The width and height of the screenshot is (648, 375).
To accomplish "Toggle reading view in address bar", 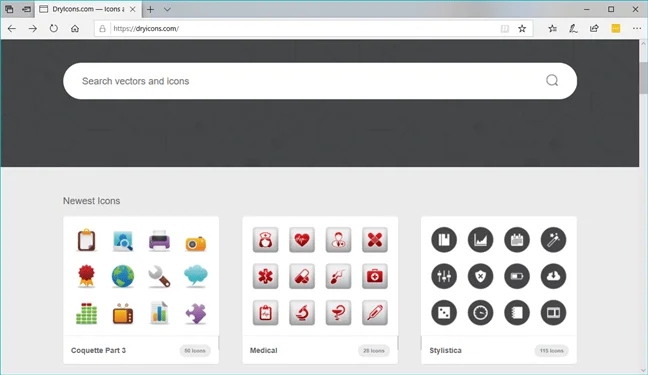I will [505, 29].
